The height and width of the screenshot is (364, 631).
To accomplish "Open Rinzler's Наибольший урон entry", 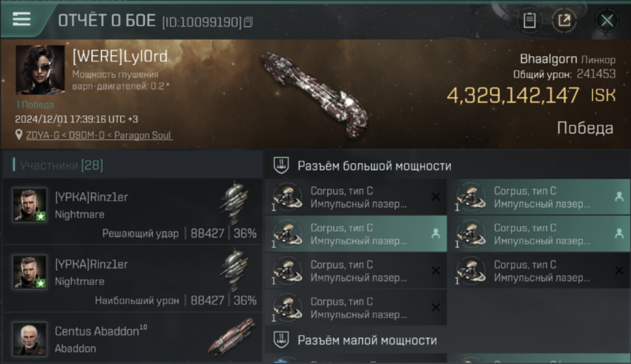I will pos(133,279).
